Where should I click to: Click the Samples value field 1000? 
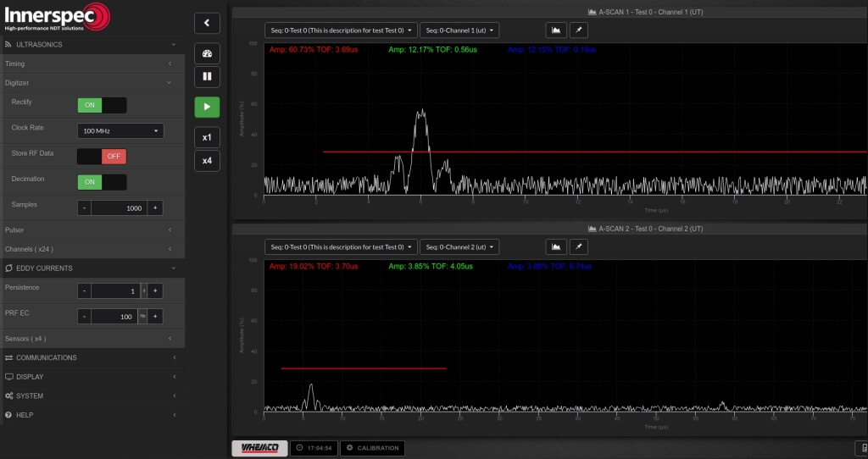point(120,208)
